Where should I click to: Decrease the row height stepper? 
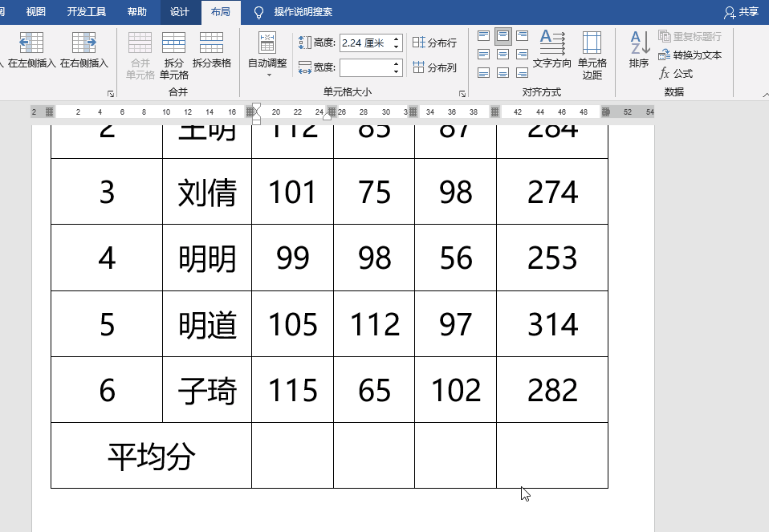pos(396,47)
